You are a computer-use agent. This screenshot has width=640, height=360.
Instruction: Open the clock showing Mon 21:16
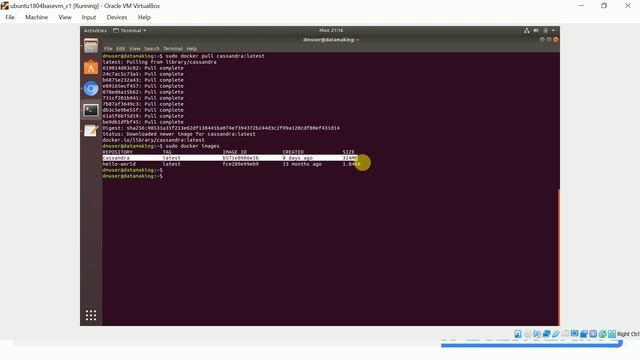(331, 31)
